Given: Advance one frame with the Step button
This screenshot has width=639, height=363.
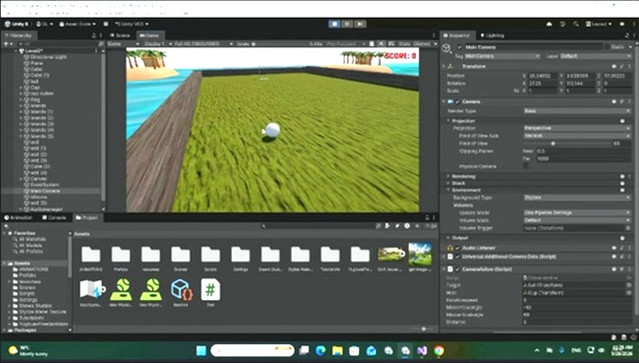Looking at the screenshot, I should pos(360,24).
